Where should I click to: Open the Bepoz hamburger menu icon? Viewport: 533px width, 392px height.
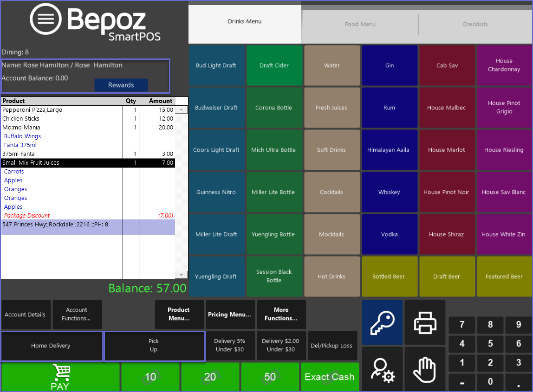tap(45, 19)
